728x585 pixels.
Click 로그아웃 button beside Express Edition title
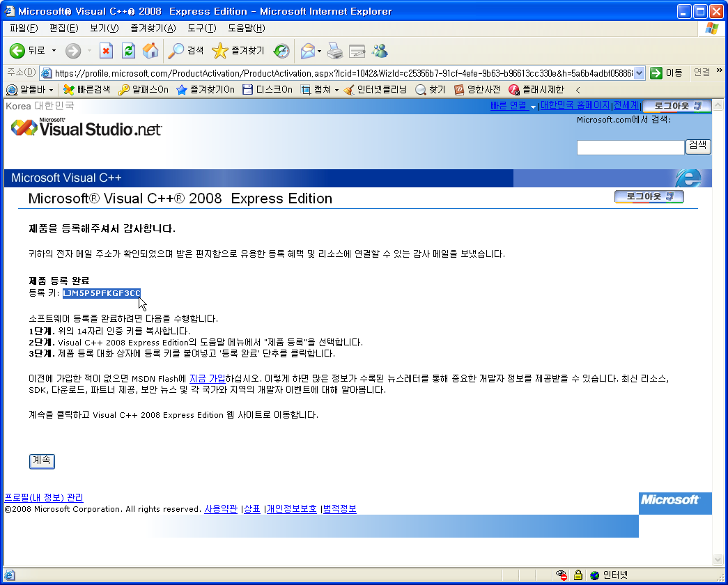(x=649, y=196)
